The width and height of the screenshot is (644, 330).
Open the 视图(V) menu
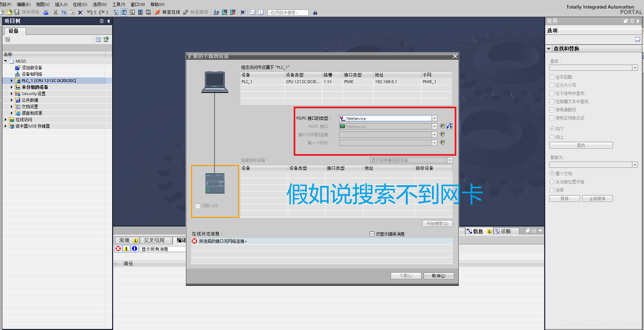click(43, 4)
